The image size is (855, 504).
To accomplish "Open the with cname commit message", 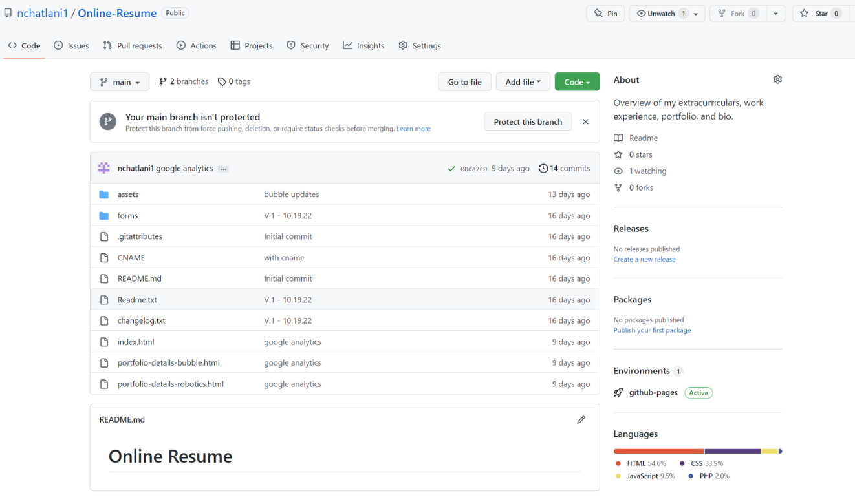I will [x=284, y=258].
